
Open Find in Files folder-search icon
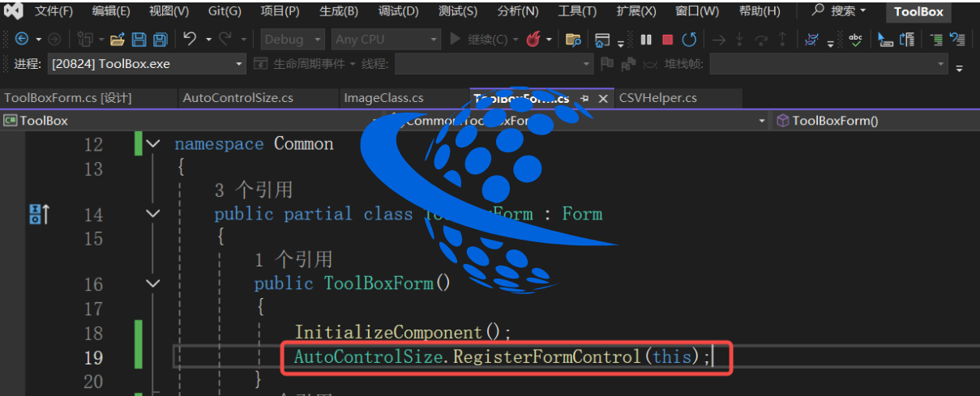(573, 39)
